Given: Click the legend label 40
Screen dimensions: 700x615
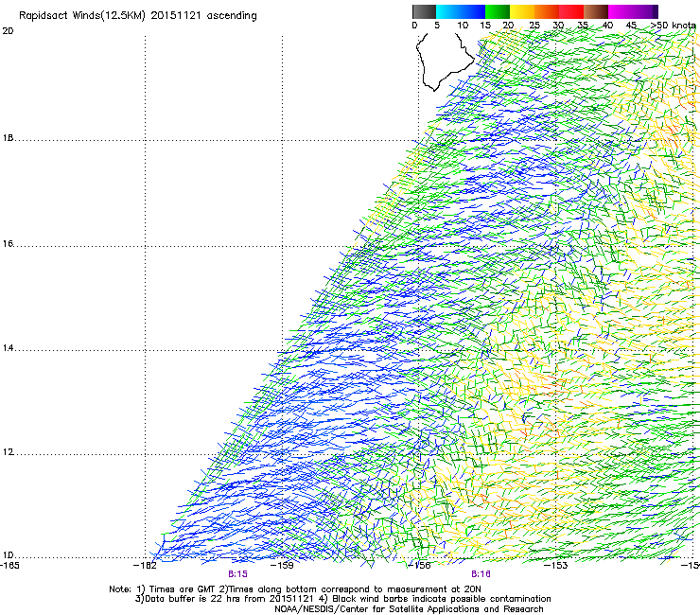Looking at the screenshot, I should click(x=607, y=25).
